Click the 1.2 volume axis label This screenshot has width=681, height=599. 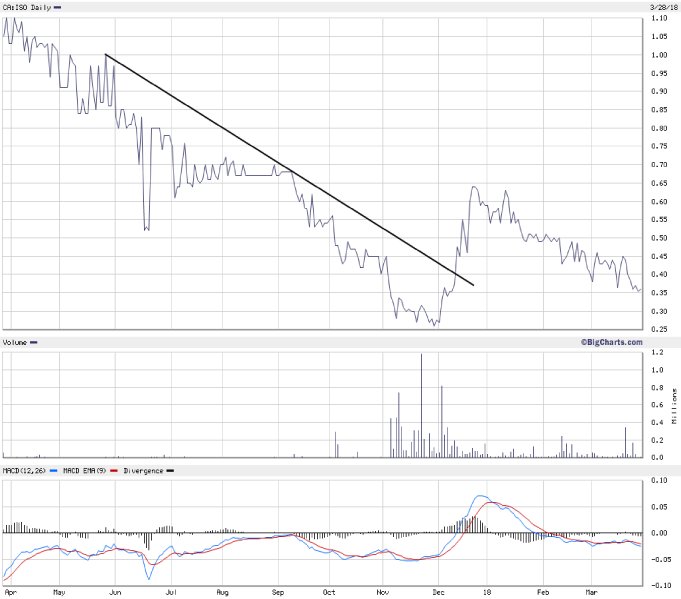click(658, 352)
